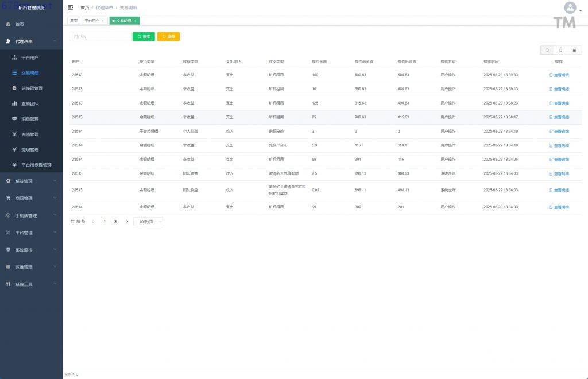Click the green 搜索 button
Screen dimensions: 588x379
144,37
